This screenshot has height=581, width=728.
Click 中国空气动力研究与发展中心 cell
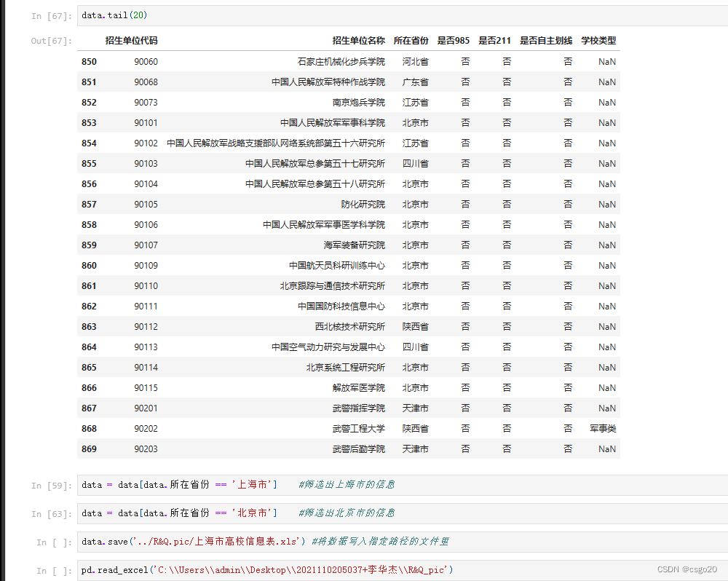point(328,347)
